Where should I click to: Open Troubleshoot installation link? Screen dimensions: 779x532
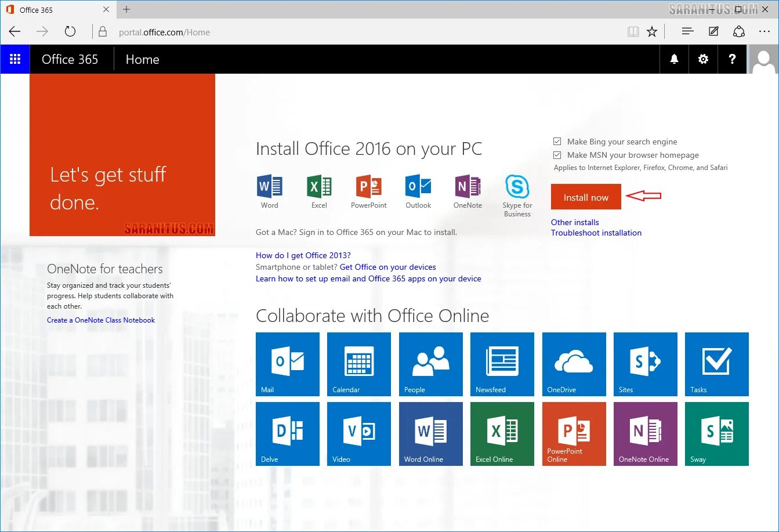point(596,233)
